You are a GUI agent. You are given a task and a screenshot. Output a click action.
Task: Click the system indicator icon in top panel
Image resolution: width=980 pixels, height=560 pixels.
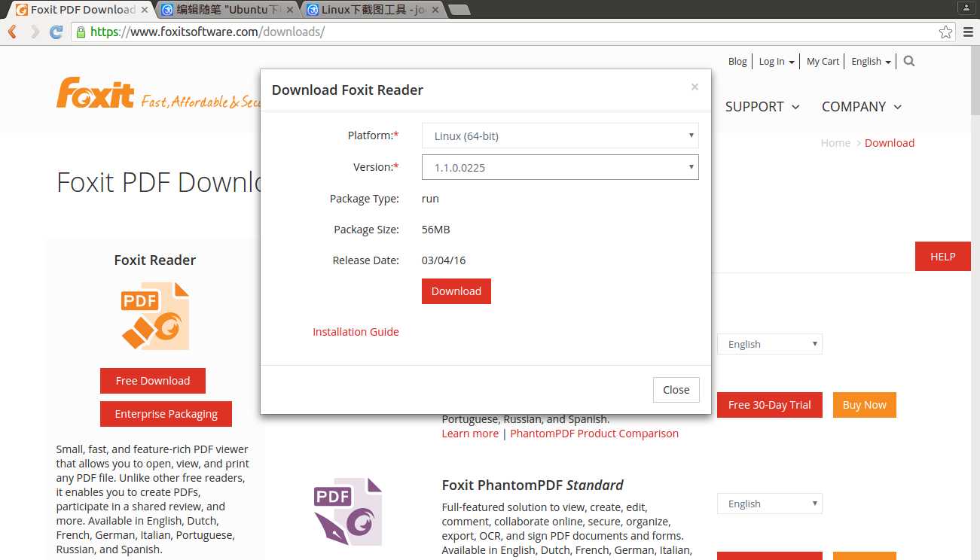[x=966, y=7]
